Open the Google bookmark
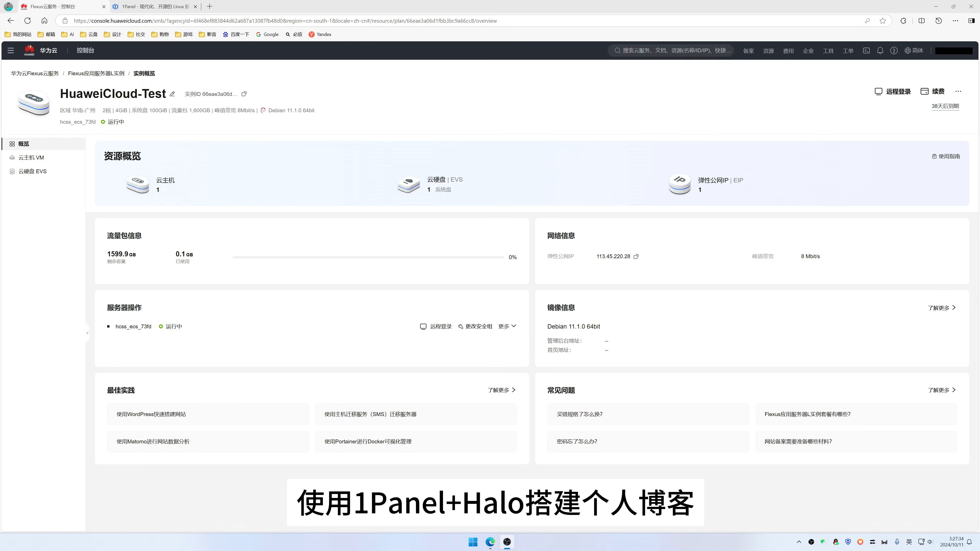980x551 pixels. (267, 34)
